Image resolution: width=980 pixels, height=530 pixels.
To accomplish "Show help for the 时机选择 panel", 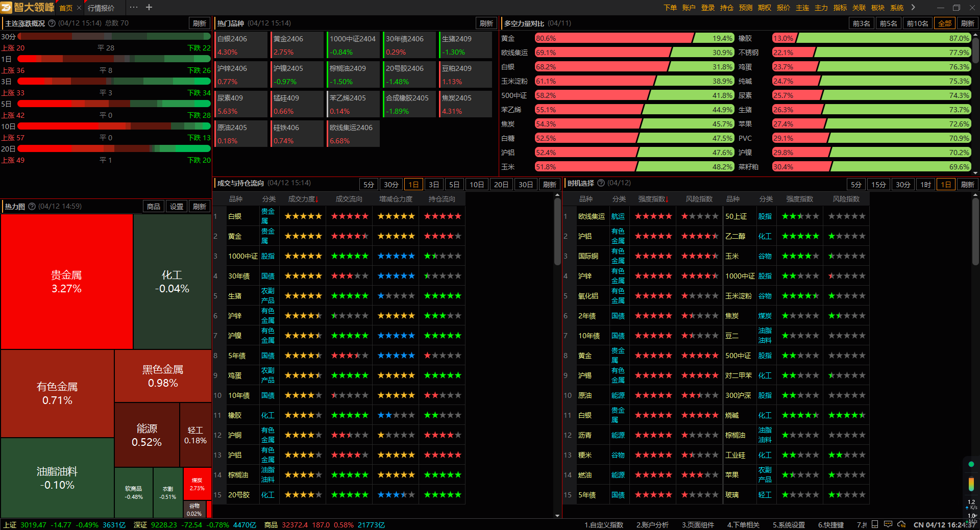I will tap(601, 183).
